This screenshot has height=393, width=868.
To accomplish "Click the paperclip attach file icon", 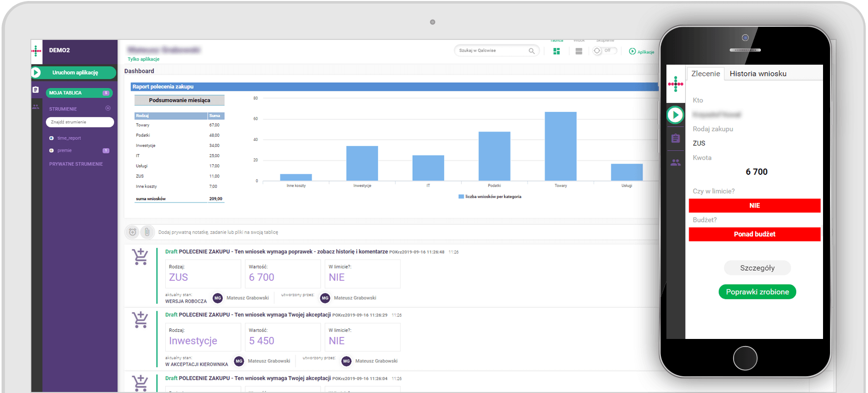I will (x=147, y=232).
